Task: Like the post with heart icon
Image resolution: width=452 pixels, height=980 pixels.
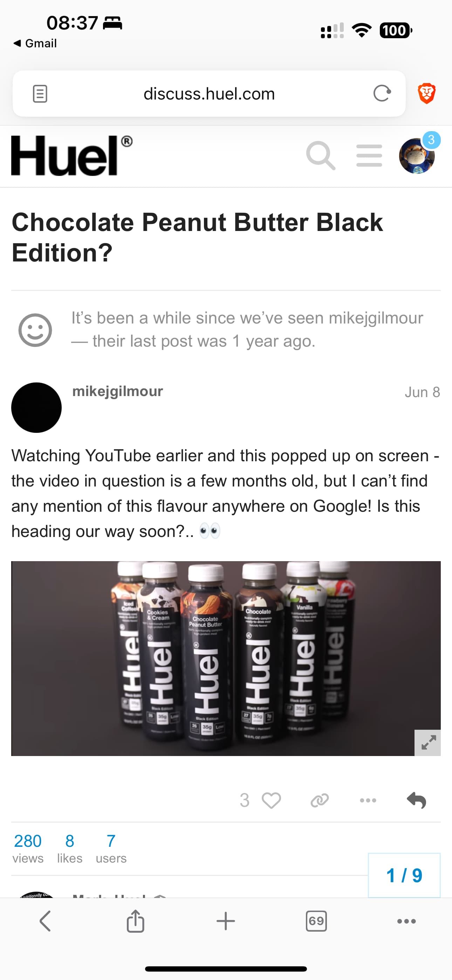Action: tap(271, 800)
